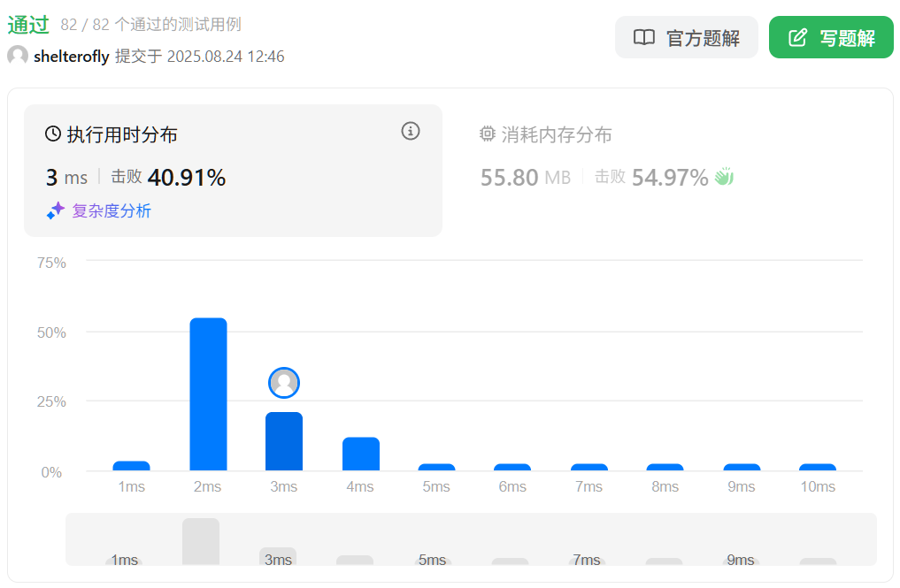The width and height of the screenshot is (900, 588).
Task: Click the 40.91% runtime beat value
Action: pos(187,177)
